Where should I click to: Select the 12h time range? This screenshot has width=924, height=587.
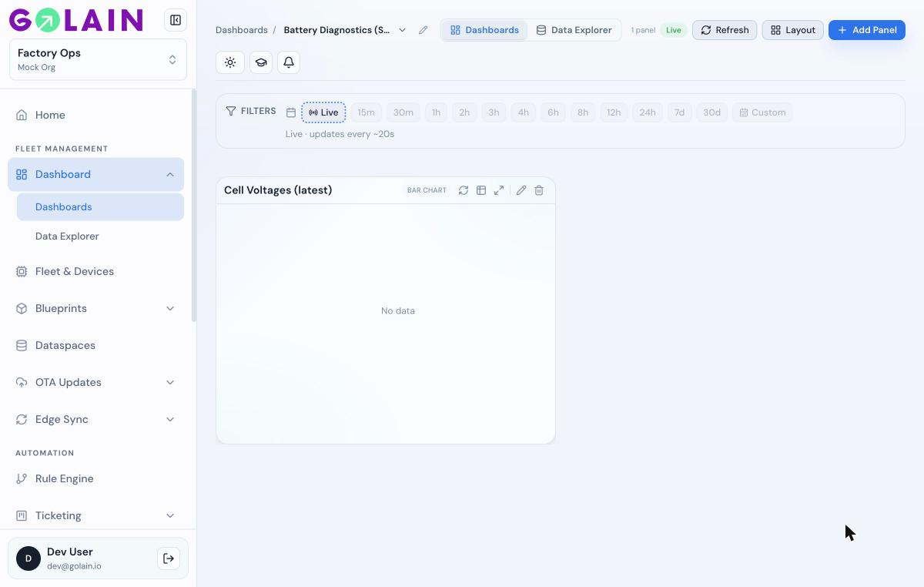coord(614,112)
